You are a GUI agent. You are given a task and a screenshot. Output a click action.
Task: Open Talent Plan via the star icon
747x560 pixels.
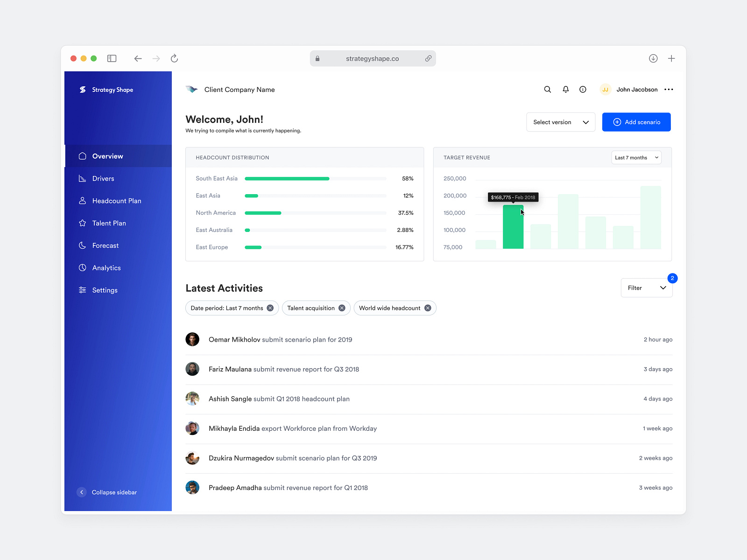click(82, 223)
